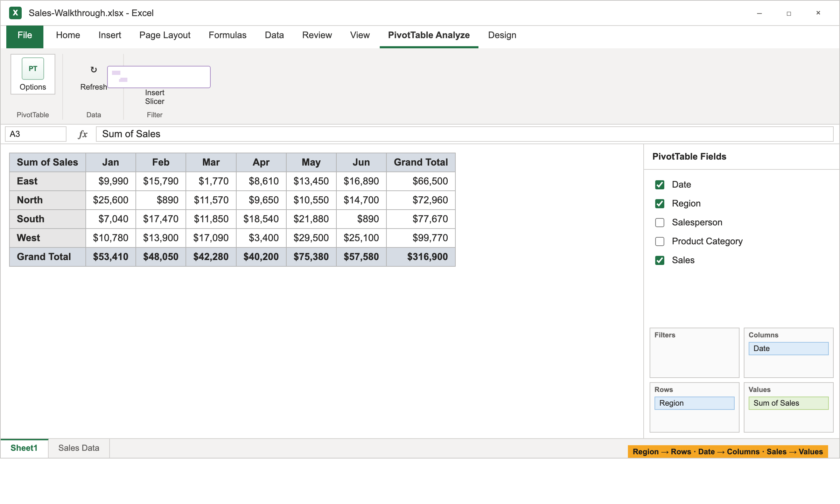Maximize the Excel window
840x504 pixels.
tap(789, 13)
